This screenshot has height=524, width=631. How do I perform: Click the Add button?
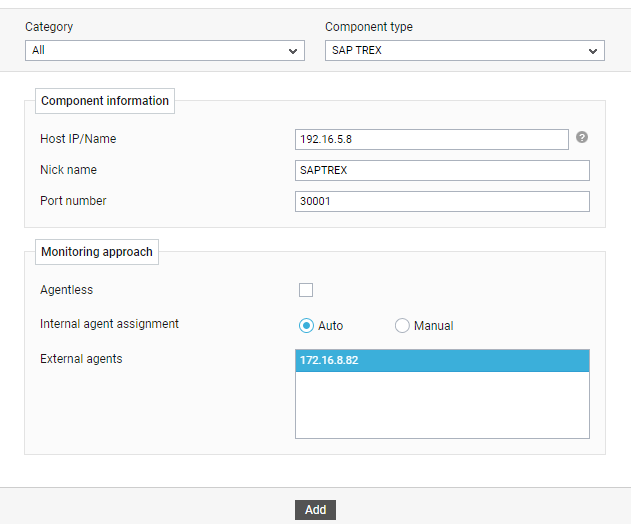click(315, 510)
